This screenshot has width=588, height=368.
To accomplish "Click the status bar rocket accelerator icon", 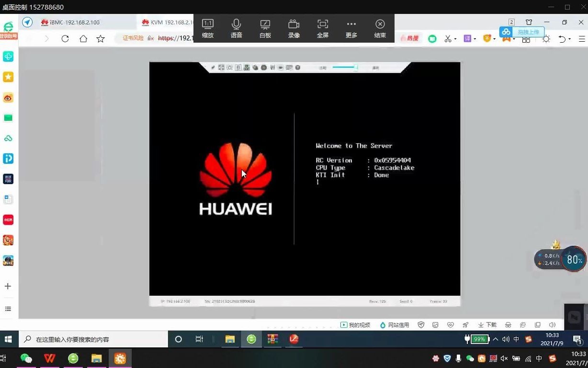I will tap(466, 325).
